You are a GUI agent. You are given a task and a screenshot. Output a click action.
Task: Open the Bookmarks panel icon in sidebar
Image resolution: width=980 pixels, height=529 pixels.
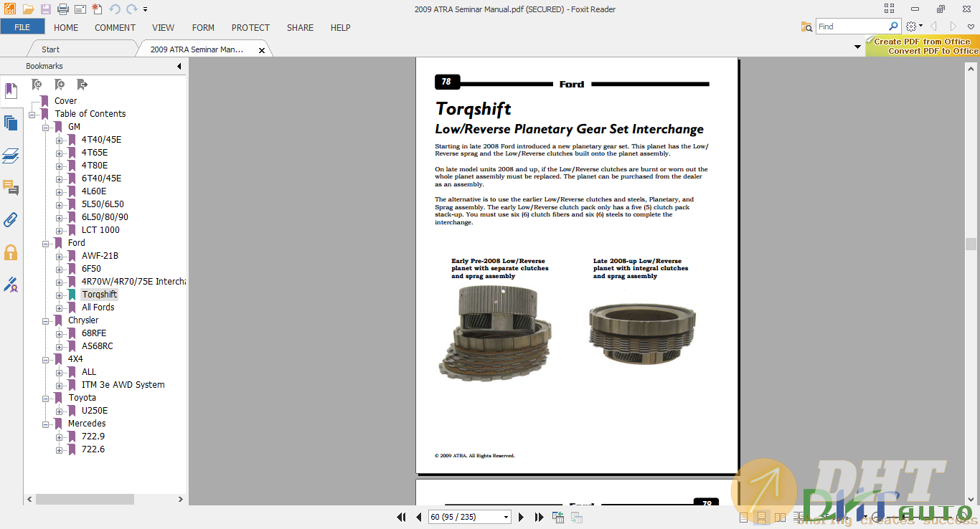pos(11,91)
